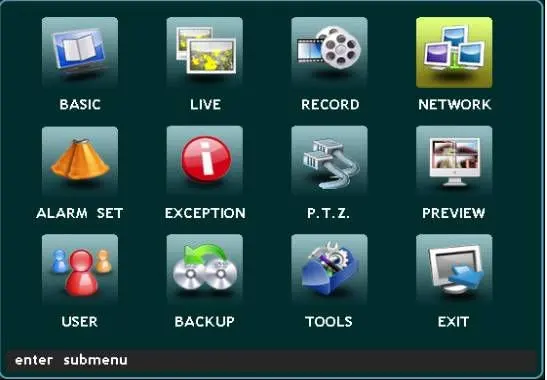Open the ALARM SET orange bell icon
The image size is (547, 380).
pos(80,161)
